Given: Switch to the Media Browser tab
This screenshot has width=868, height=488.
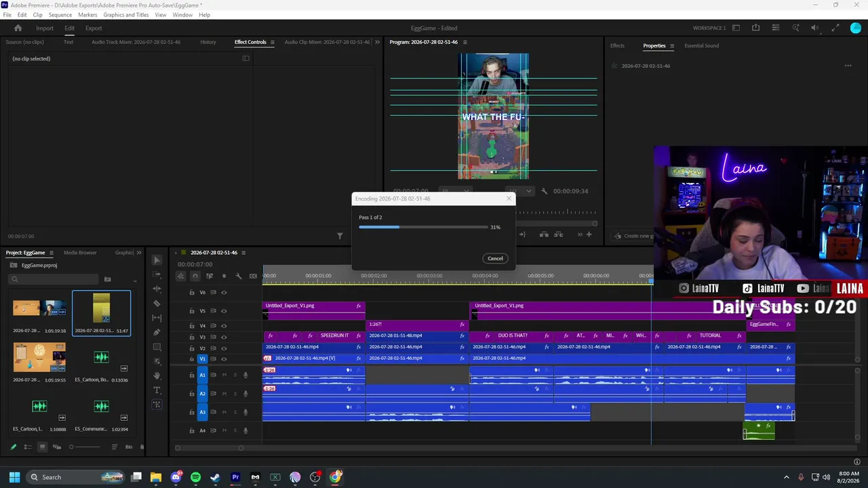Looking at the screenshot, I should (80, 253).
